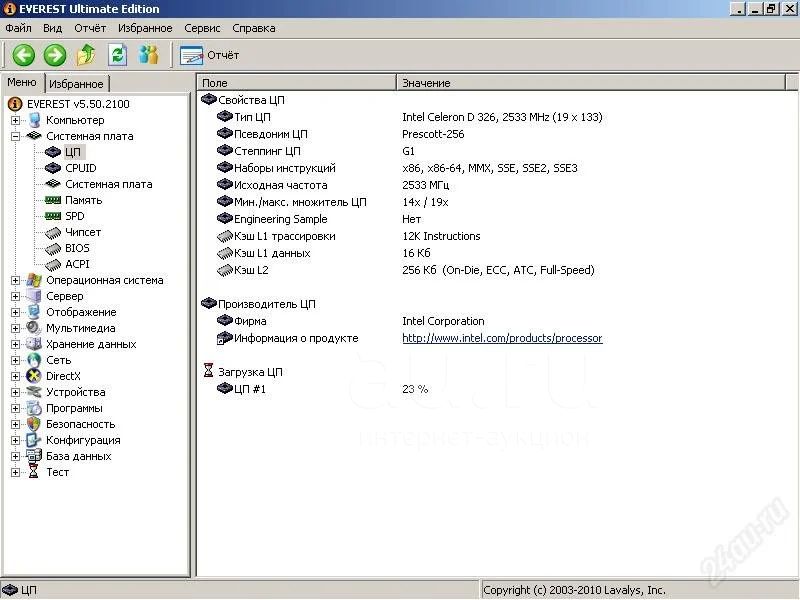Viewport: 800px width, 600px height.
Task: Expand the Сервер tree node
Action: (15, 296)
